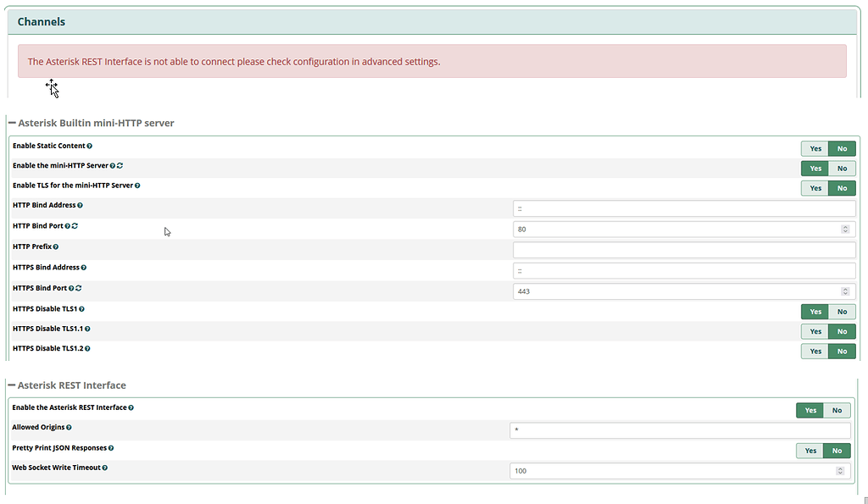
Task: Collapse the Asterisk REST Interface section
Action: (x=12, y=385)
